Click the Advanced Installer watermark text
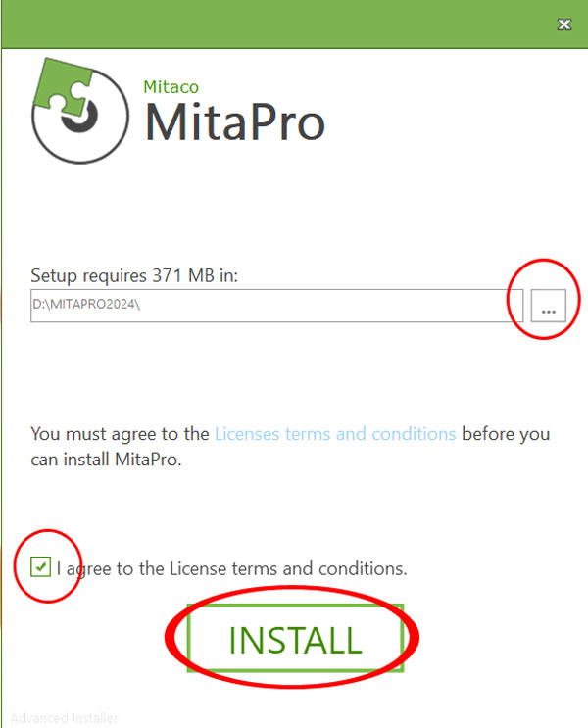 tap(64, 718)
